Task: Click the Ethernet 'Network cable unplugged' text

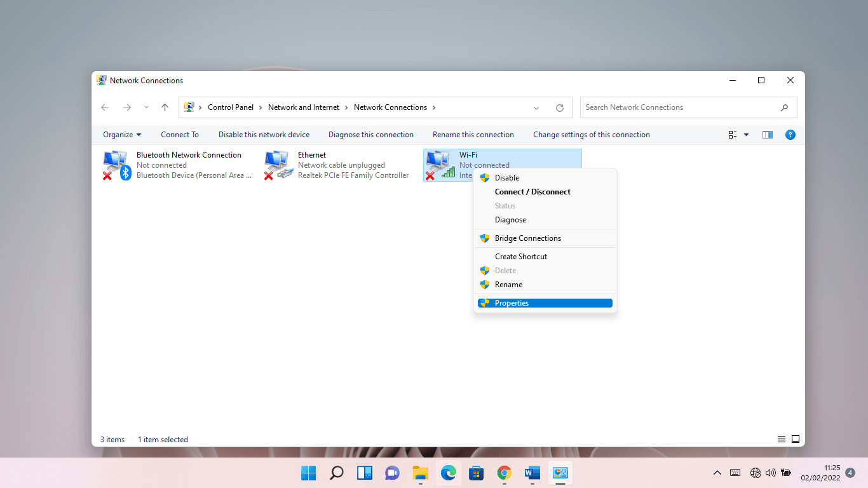Action: point(341,165)
